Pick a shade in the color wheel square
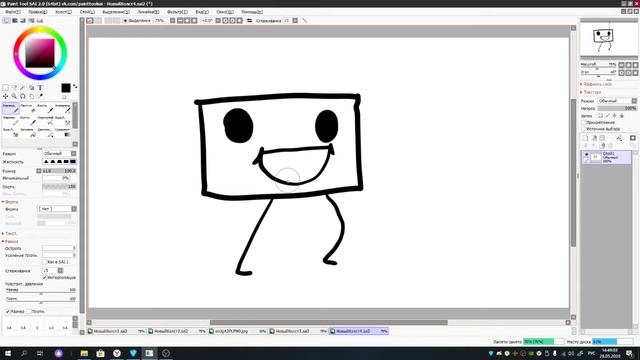 [40, 53]
